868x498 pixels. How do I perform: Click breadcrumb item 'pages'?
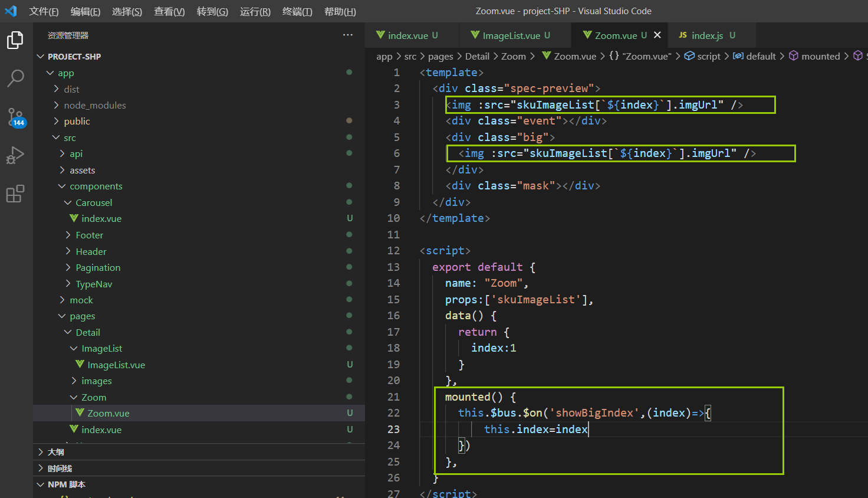click(440, 56)
